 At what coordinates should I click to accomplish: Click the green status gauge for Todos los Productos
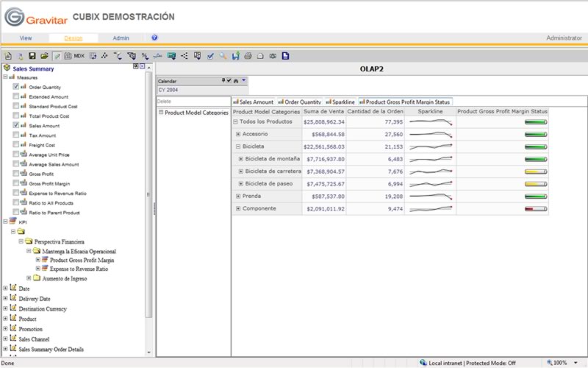pos(536,122)
